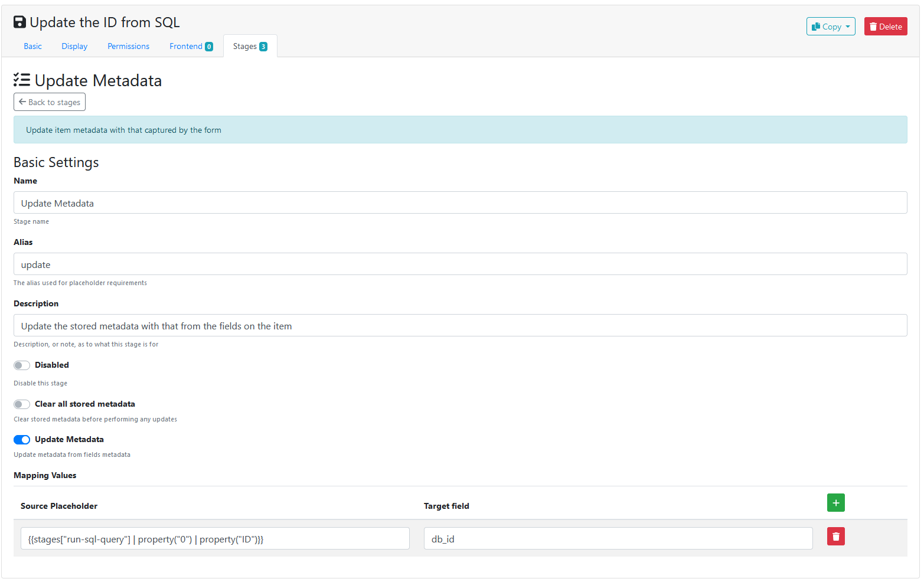Viewport: 924px width, 582px height.
Task: Turn off the Update Metadata switch
Action: (22, 440)
